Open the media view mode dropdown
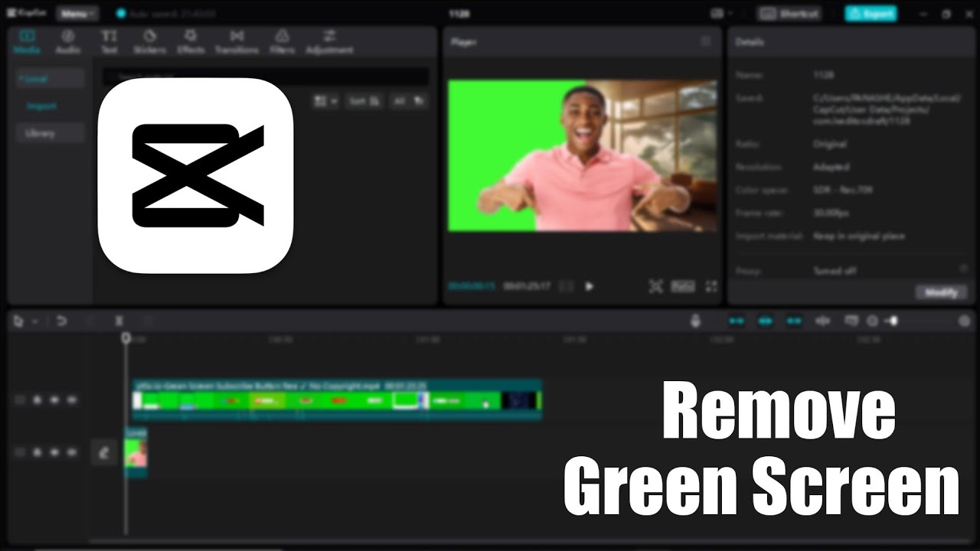Viewport: 980px width, 551px height. click(x=325, y=101)
